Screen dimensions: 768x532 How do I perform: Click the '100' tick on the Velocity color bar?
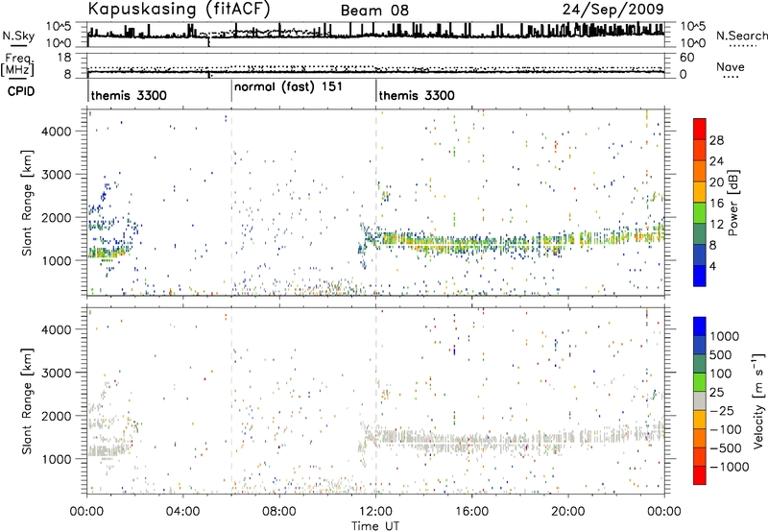tap(721, 374)
